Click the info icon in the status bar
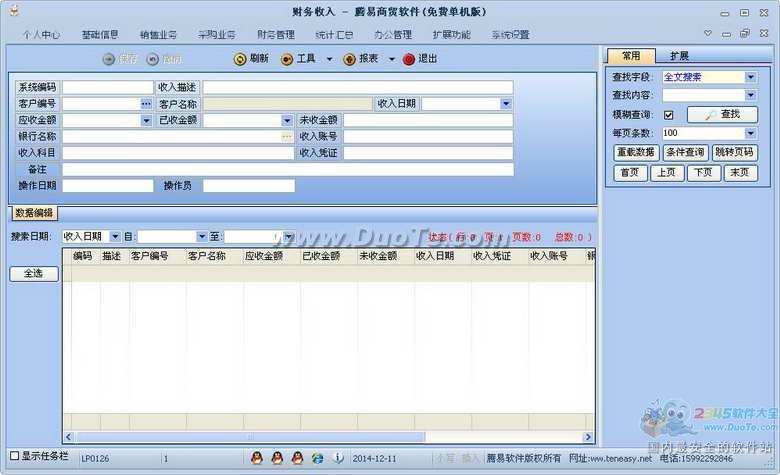This screenshot has height=475, width=780. coord(338,458)
